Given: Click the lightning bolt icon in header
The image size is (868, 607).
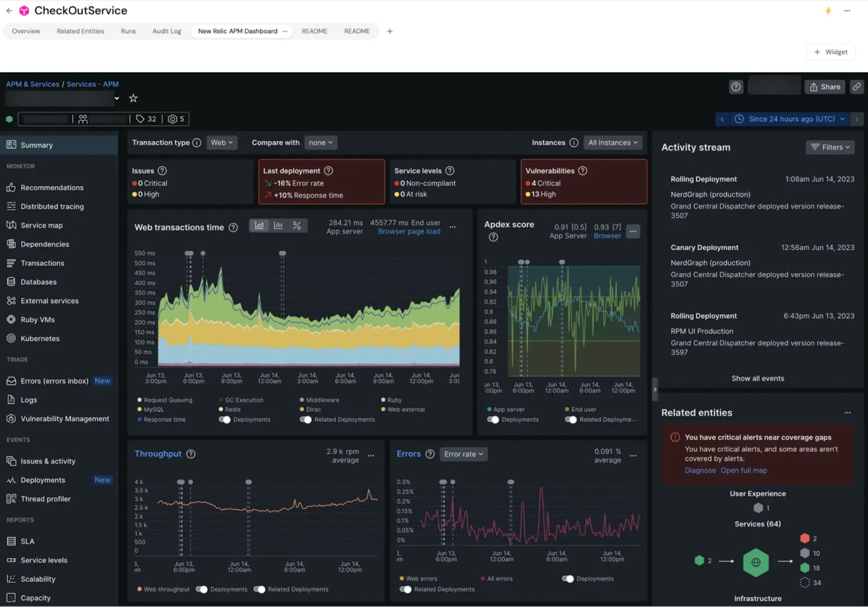Looking at the screenshot, I should [828, 11].
